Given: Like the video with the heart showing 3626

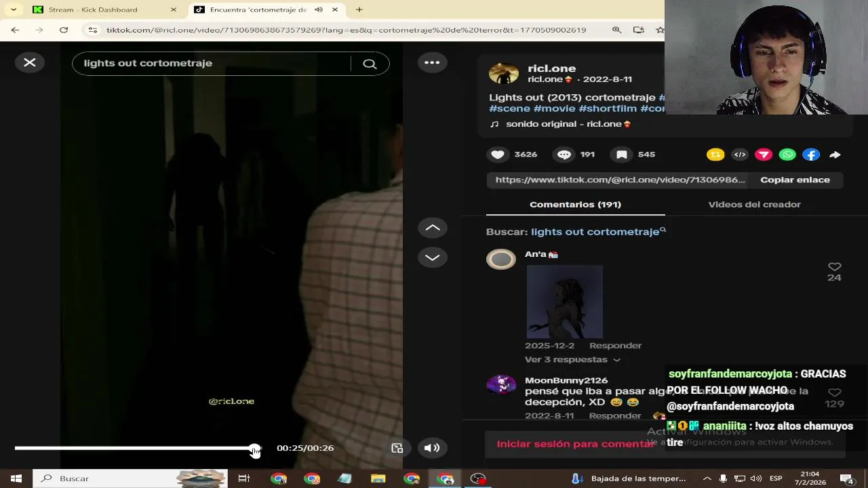Looking at the screenshot, I should point(498,155).
